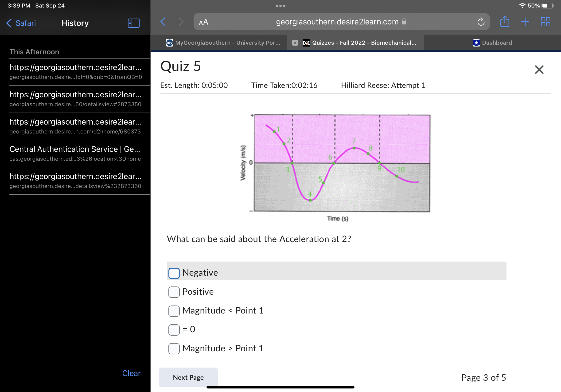Switch to the Dashboard tab
Screen dimensions: 561x392
(x=492, y=43)
